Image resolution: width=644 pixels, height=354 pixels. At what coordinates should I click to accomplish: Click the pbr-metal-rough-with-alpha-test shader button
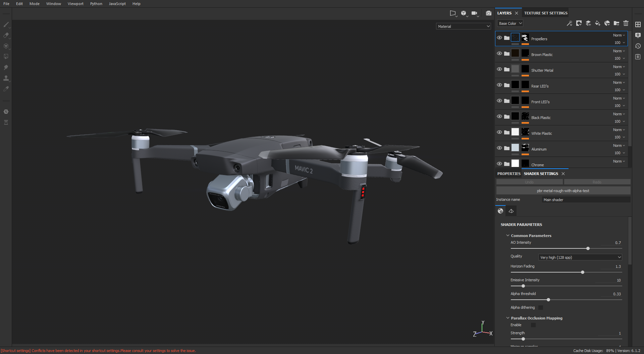(x=563, y=191)
